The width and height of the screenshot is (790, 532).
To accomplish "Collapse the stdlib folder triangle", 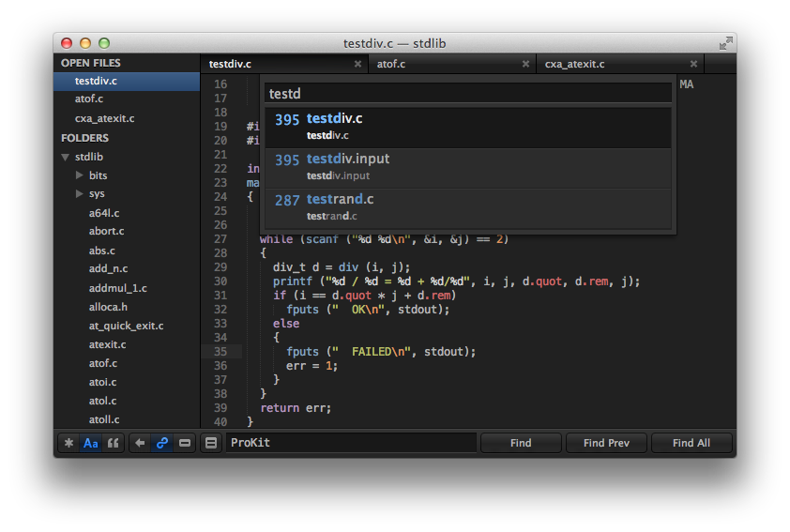I will 65,158.
